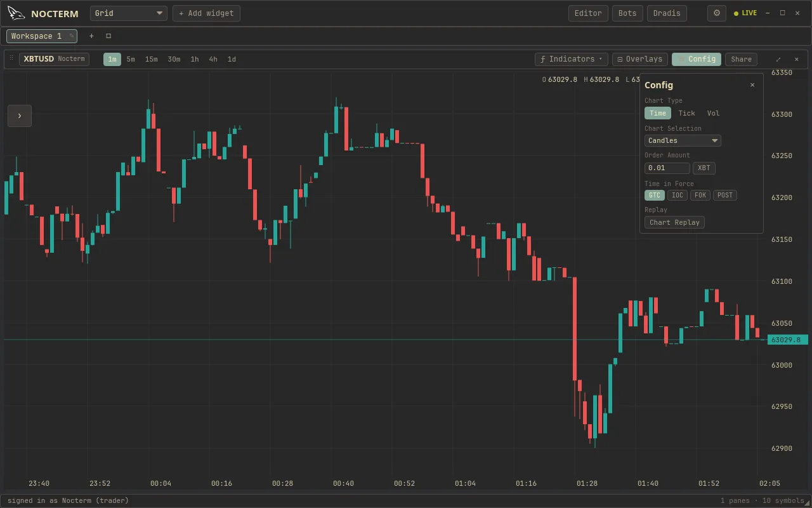Click the LIVE status indicator
The image size is (812, 508).
coord(745,13)
